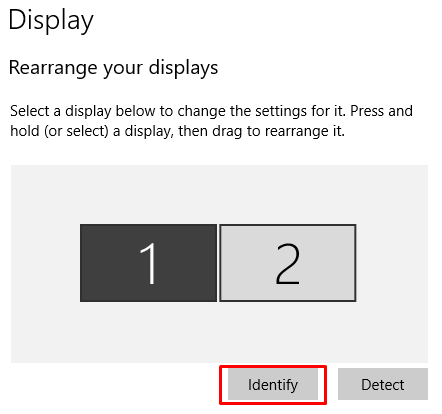Viewport: 442px width, 414px height.
Task: Pick the left monitor rectangle
Action: 148,263
